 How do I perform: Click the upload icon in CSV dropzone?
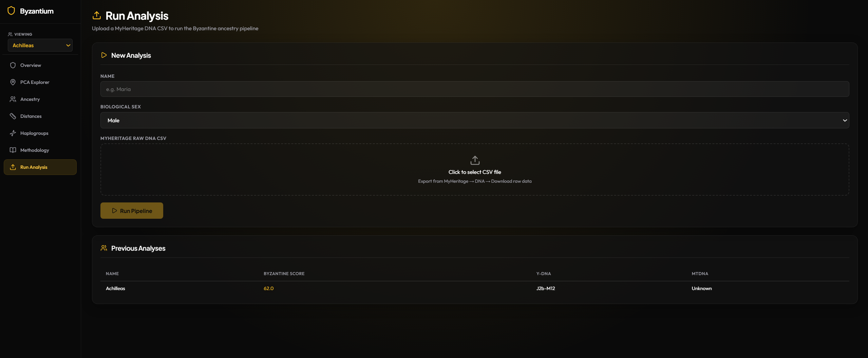475,160
